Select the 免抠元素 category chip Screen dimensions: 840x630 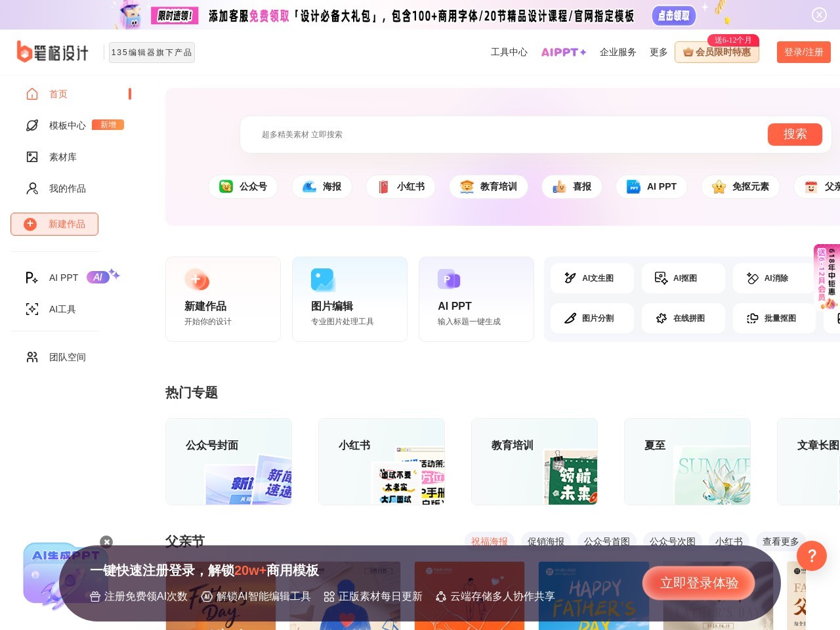740,186
